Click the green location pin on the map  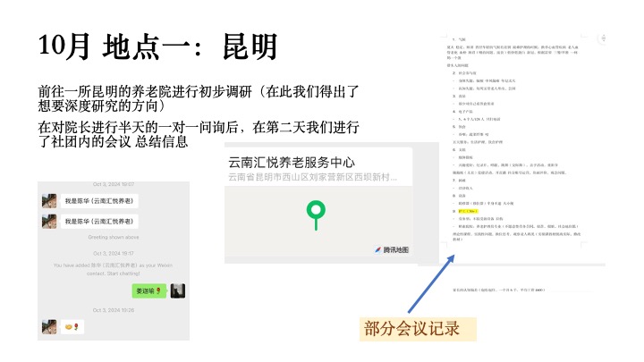314,213
